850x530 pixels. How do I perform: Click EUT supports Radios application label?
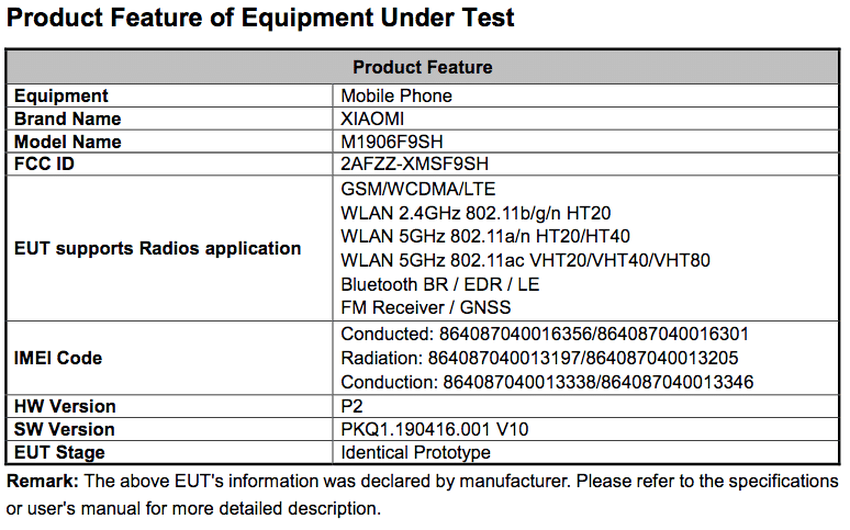coord(157,248)
